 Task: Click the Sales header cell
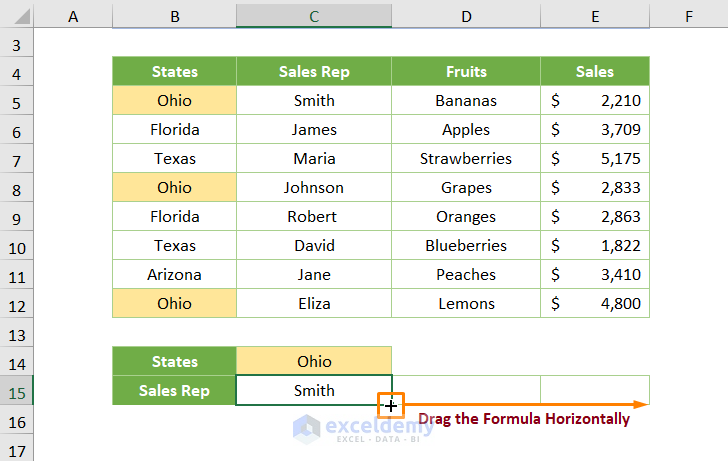coord(595,72)
